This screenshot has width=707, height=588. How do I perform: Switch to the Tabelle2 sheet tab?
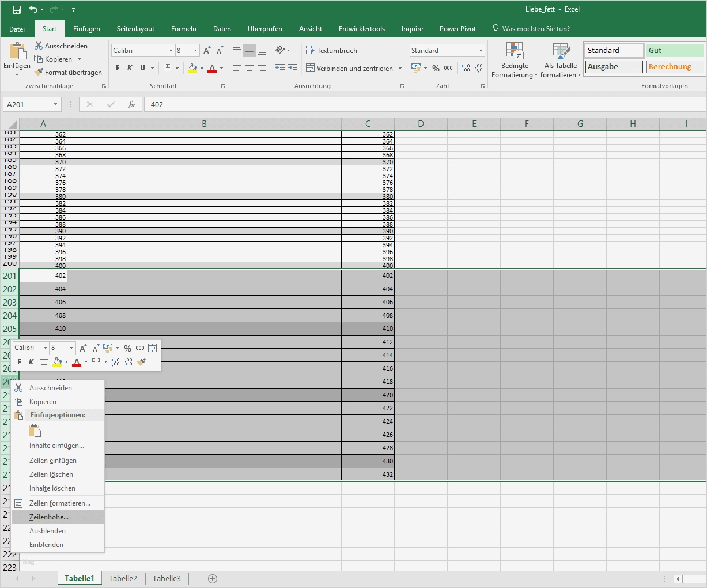[x=123, y=579]
